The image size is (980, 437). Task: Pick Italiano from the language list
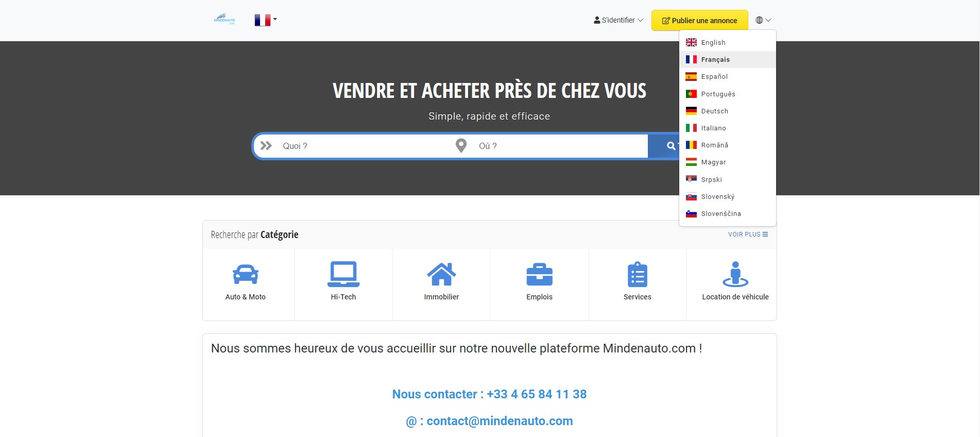coord(713,128)
